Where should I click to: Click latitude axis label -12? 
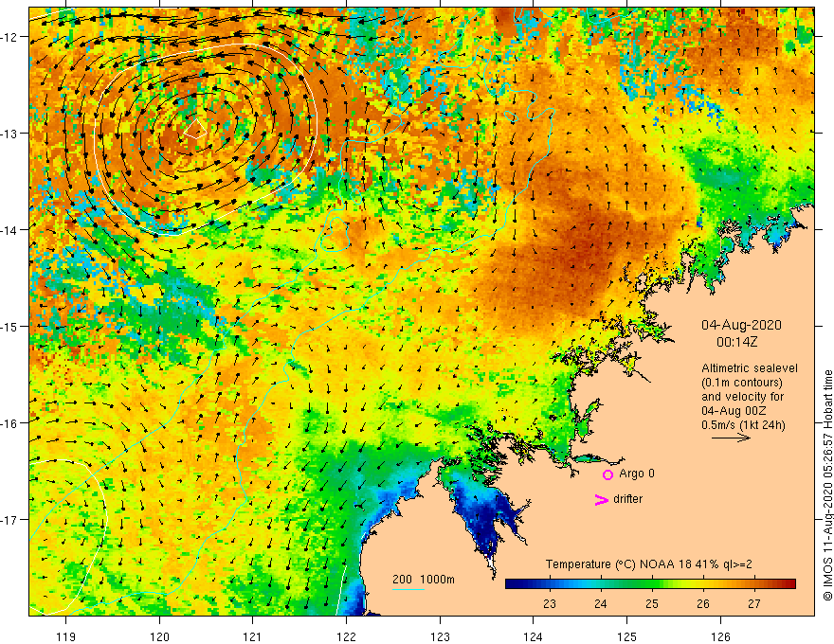tap(10, 37)
